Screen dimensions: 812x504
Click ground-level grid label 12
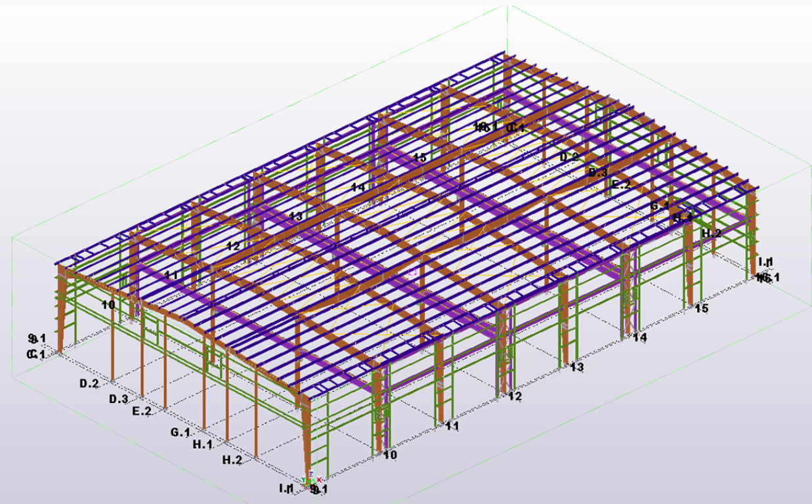[515, 396]
